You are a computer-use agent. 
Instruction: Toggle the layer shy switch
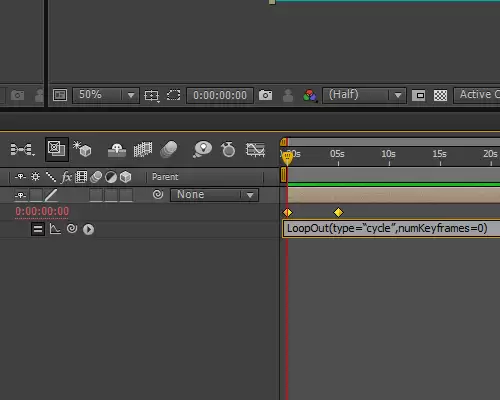(21, 195)
